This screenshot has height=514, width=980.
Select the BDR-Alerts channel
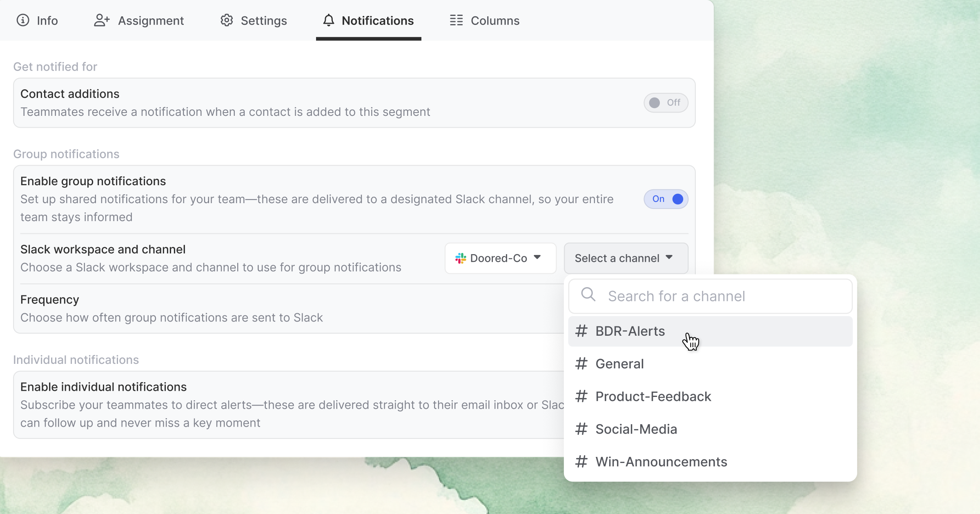tap(630, 331)
